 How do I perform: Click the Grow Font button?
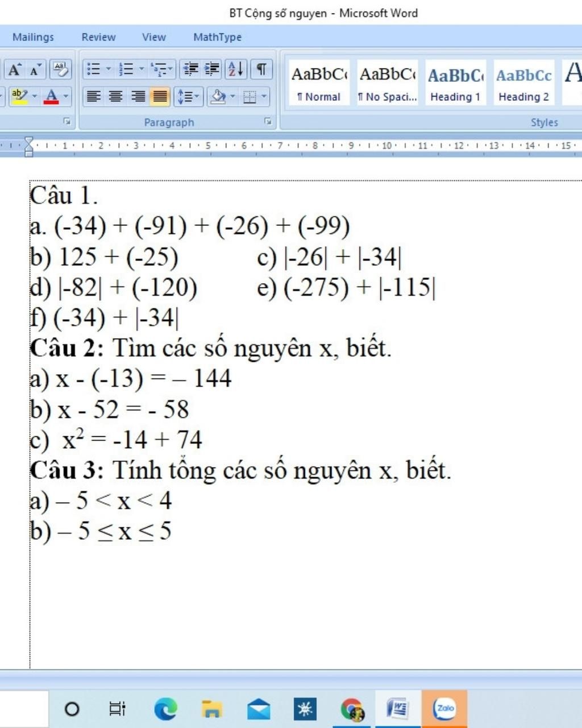point(14,69)
